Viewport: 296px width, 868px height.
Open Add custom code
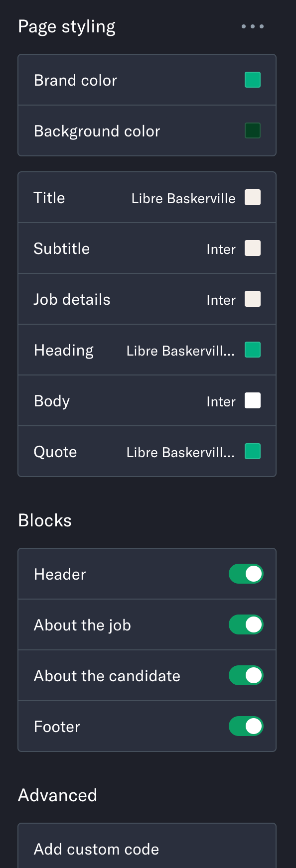(x=96, y=849)
